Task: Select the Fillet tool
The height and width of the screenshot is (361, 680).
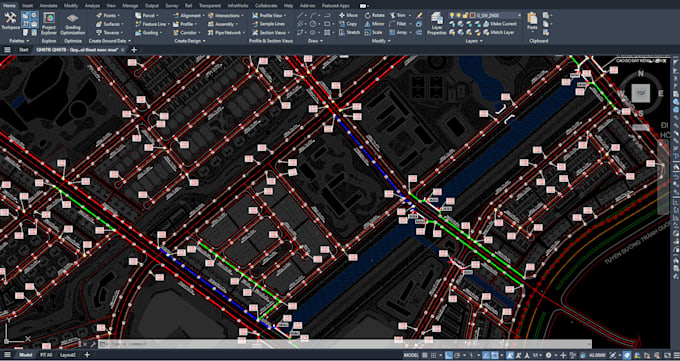Action: coord(398,24)
